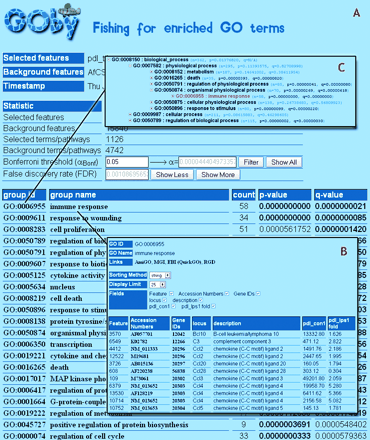The width and height of the screenshot is (370, 440).
Task: Expand the metabolism tree node marker
Action: coord(151,72)
